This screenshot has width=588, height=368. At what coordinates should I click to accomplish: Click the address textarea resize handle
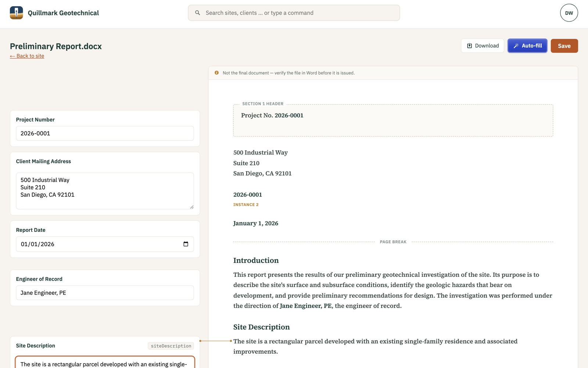coord(191,207)
